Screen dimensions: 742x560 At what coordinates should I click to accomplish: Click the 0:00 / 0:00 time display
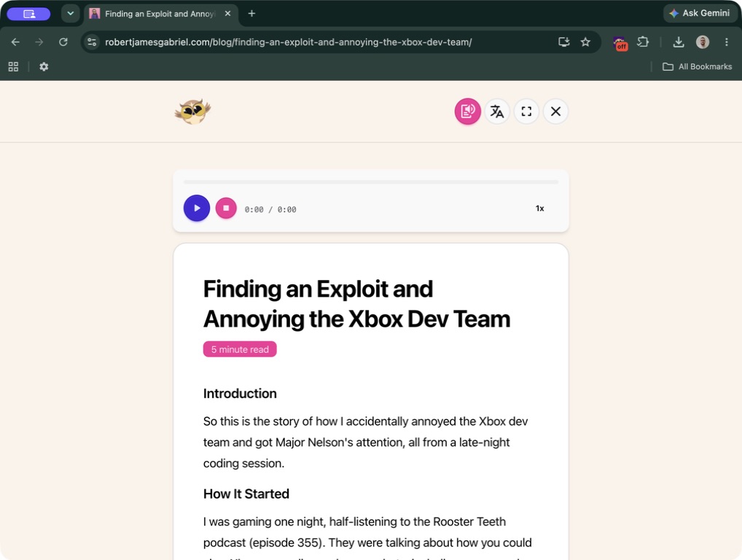click(270, 209)
